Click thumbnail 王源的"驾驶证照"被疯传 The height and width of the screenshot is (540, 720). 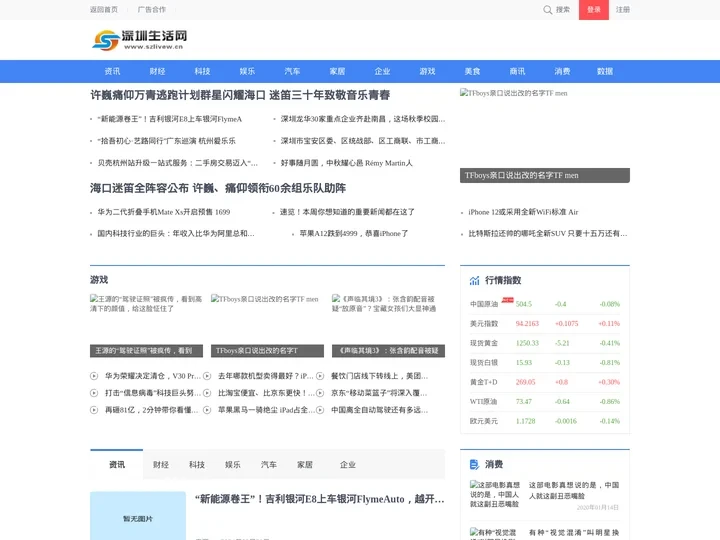click(146, 326)
